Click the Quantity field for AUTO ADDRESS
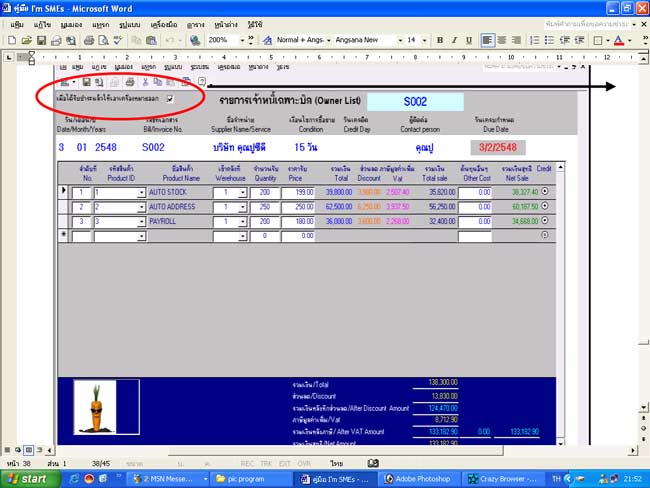This screenshot has height=488, width=650. click(263, 207)
